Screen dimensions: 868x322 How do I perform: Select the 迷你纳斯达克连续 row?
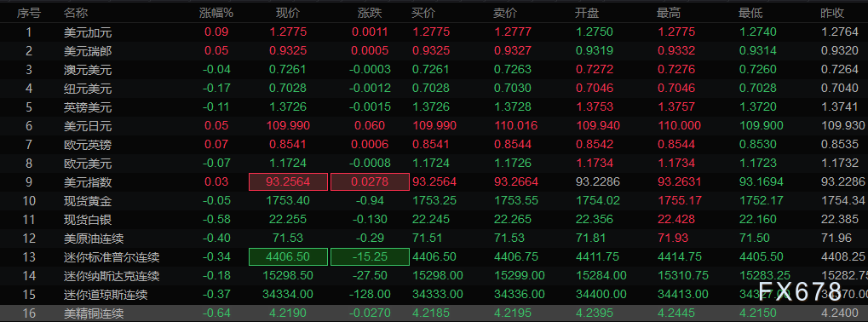tap(434, 276)
